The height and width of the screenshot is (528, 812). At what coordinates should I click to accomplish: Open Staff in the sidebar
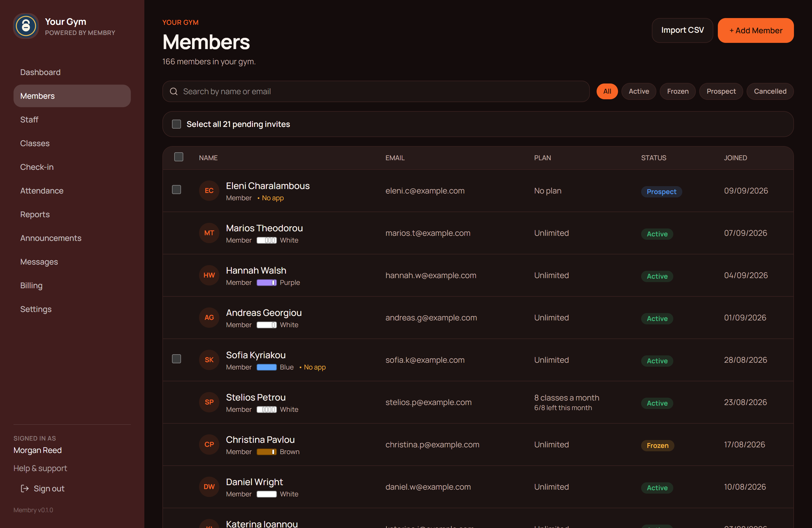tap(72, 120)
